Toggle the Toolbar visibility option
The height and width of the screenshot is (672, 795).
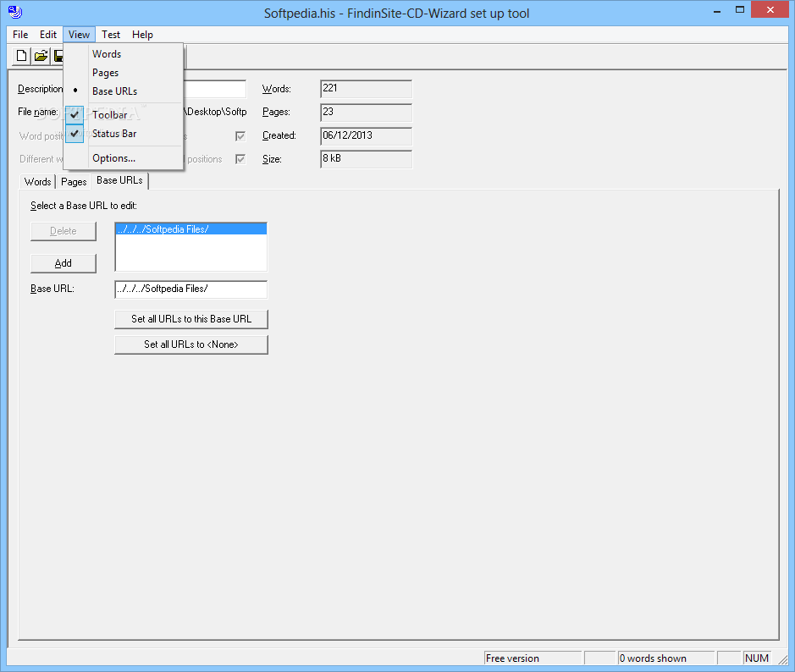point(124,115)
